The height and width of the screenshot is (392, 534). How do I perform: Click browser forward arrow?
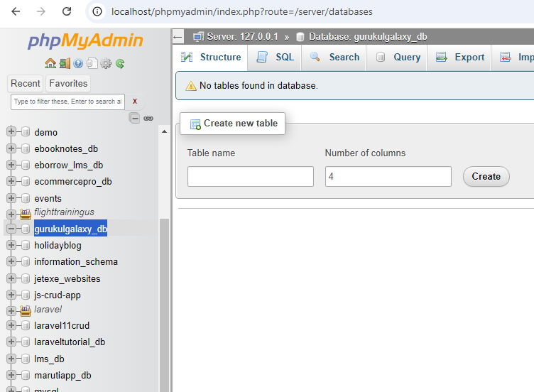click(x=41, y=11)
